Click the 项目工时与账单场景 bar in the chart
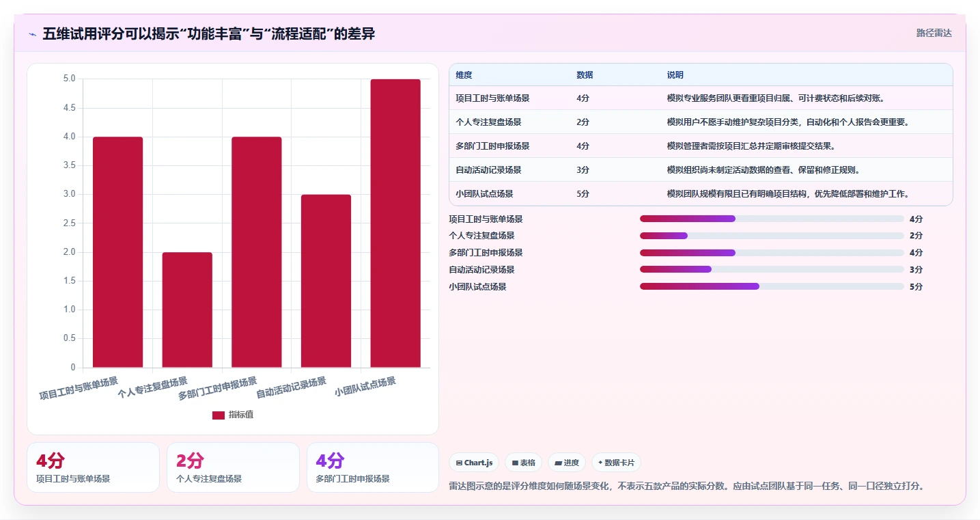This screenshot has height=520, width=980. [117, 252]
